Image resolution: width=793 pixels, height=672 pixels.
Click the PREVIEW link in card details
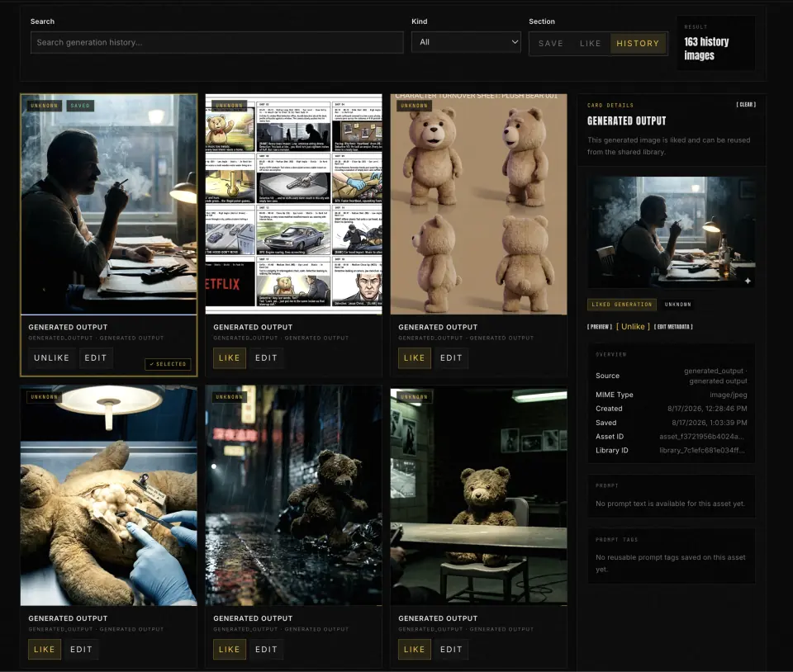pyautogui.click(x=600, y=327)
